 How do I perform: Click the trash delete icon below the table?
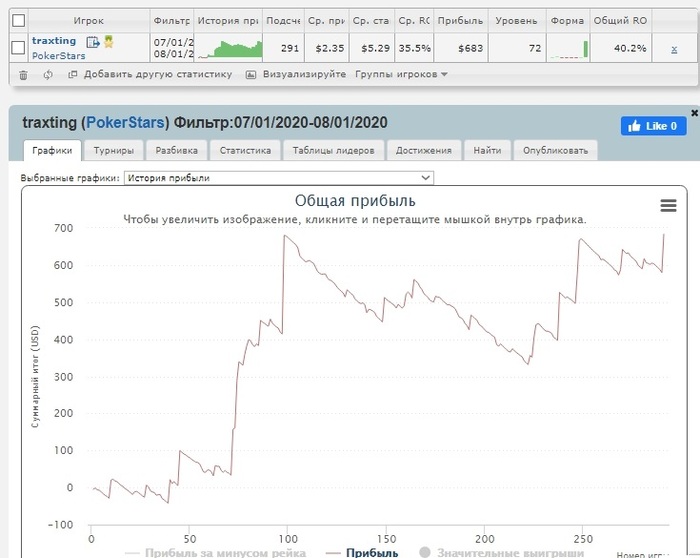(23, 75)
